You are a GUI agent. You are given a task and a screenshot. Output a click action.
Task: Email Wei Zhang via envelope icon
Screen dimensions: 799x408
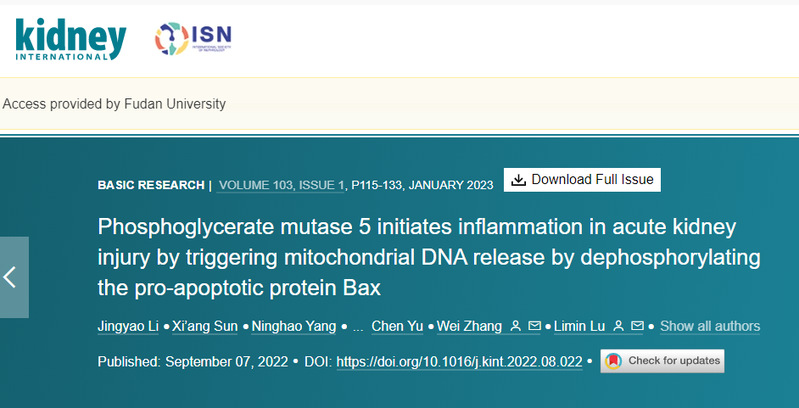pos(534,326)
